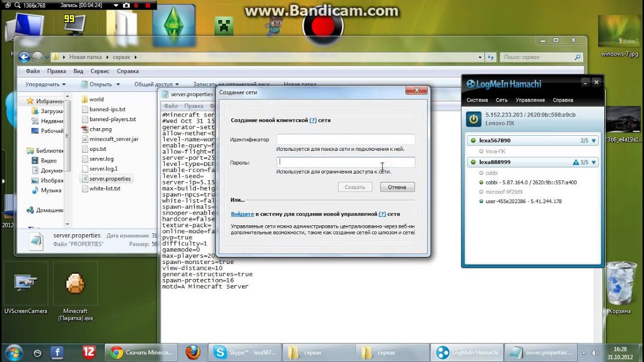The width and height of the screenshot is (644, 362).
Task: Toggle the lexa567890 network status indicator
Action: pyautogui.click(x=473, y=141)
